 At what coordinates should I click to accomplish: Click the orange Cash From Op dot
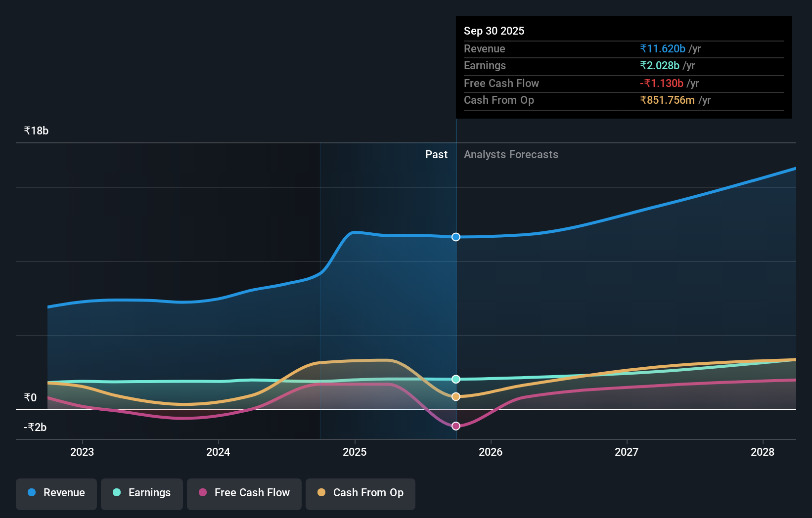(322, 493)
